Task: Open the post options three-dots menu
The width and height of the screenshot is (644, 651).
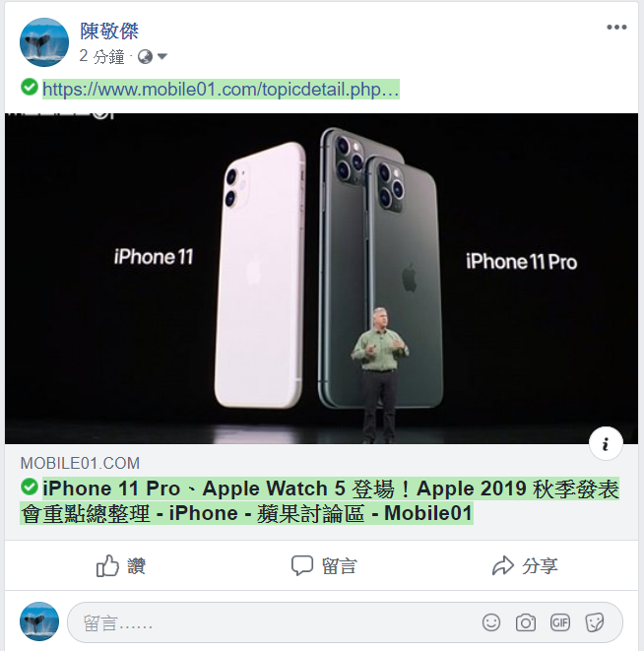Action: coord(616,28)
